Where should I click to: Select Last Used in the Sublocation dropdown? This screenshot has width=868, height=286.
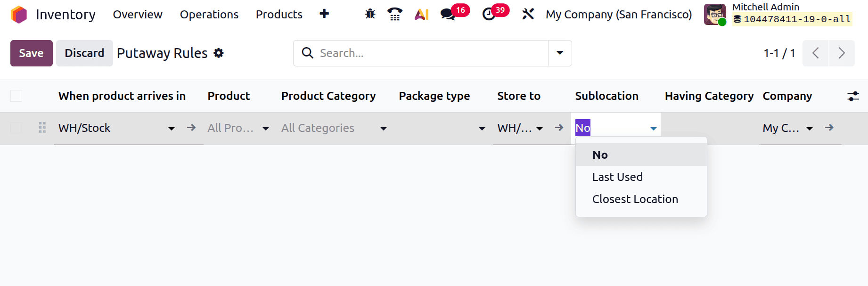coord(617,177)
